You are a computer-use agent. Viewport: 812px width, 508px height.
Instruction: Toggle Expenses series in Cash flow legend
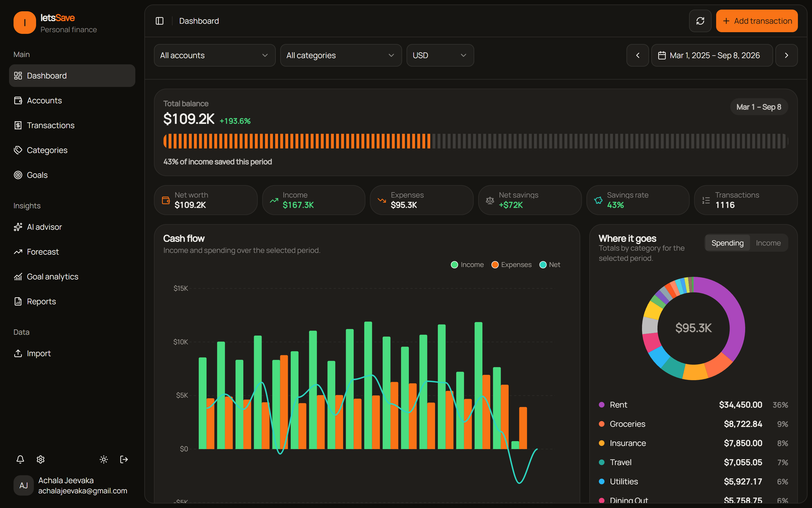(511, 265)
